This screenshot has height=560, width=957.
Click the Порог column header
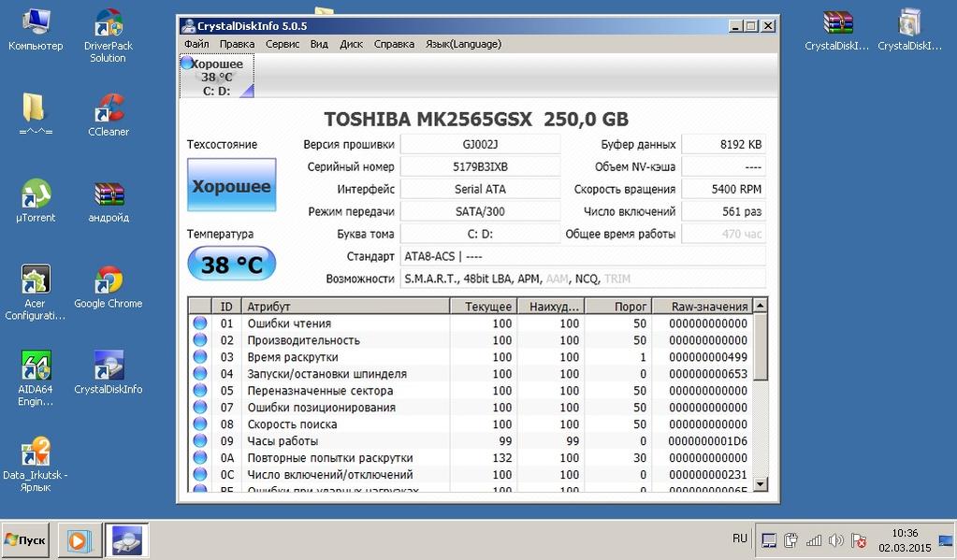click(x=619, y=307)
